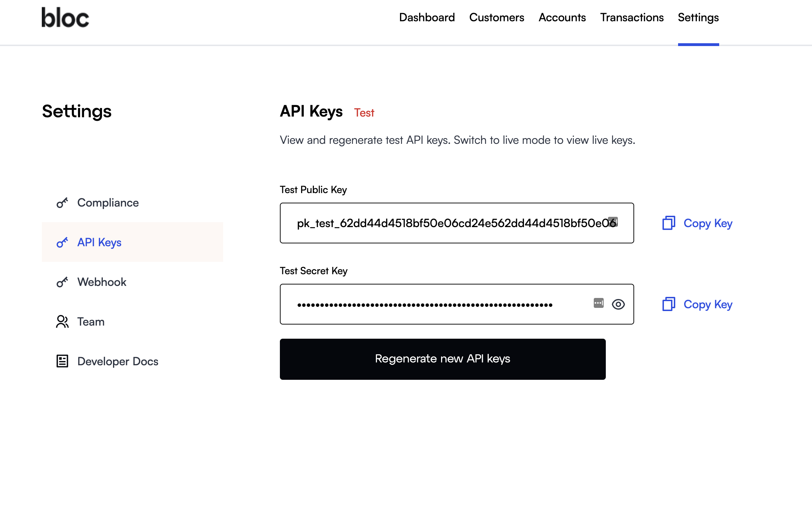812x513 pixels.
Task: Open the Dashboard tab
Action: click(427, 17)
